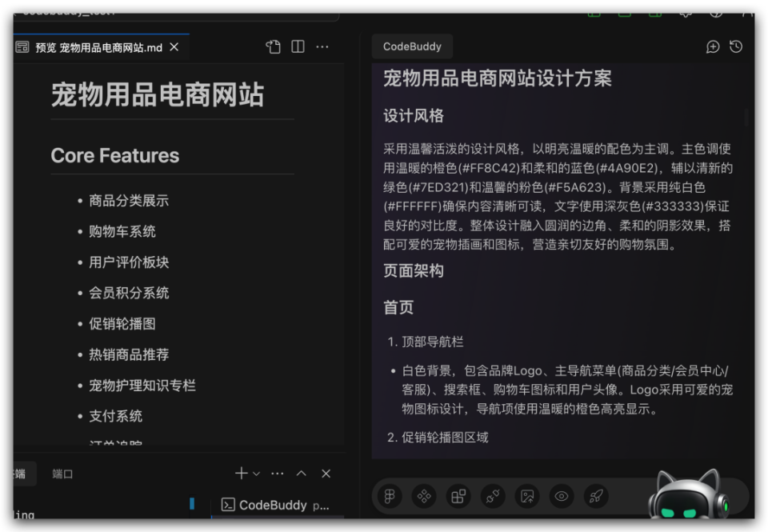Open chat history in the CodeBuddy panel
The height and width of the screenshot is (532, 768).
(x=735, y=46)
